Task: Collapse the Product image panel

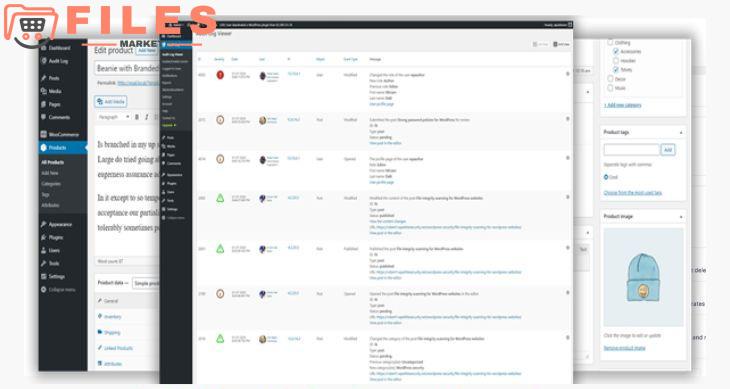Action: coord(681,217)
